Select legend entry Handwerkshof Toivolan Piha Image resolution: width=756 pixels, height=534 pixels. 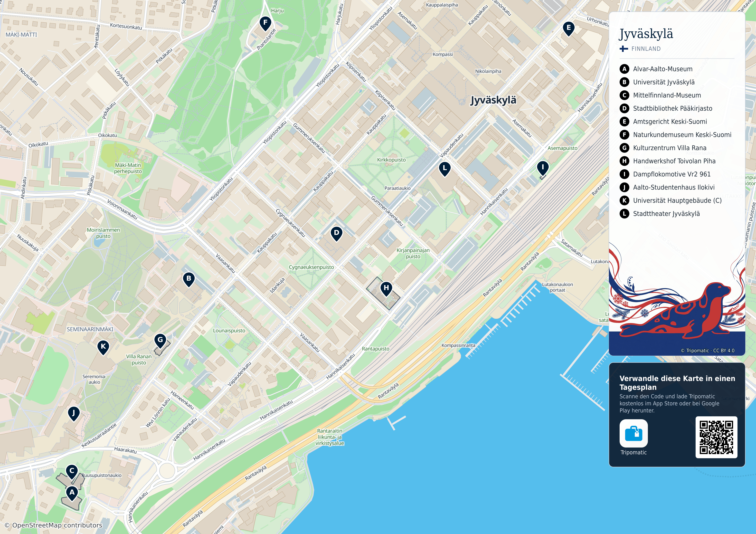point(674,161)
